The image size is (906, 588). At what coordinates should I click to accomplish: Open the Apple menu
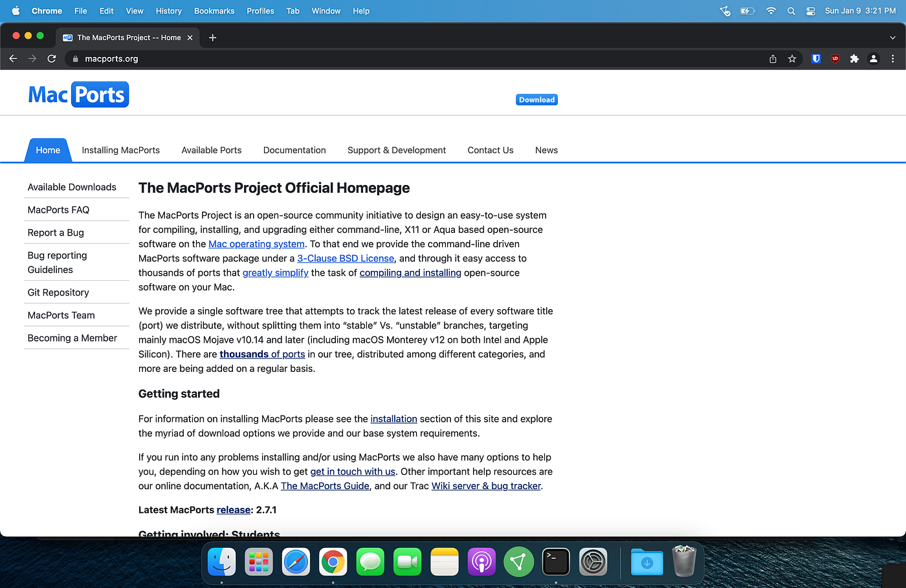click(16, 11)
